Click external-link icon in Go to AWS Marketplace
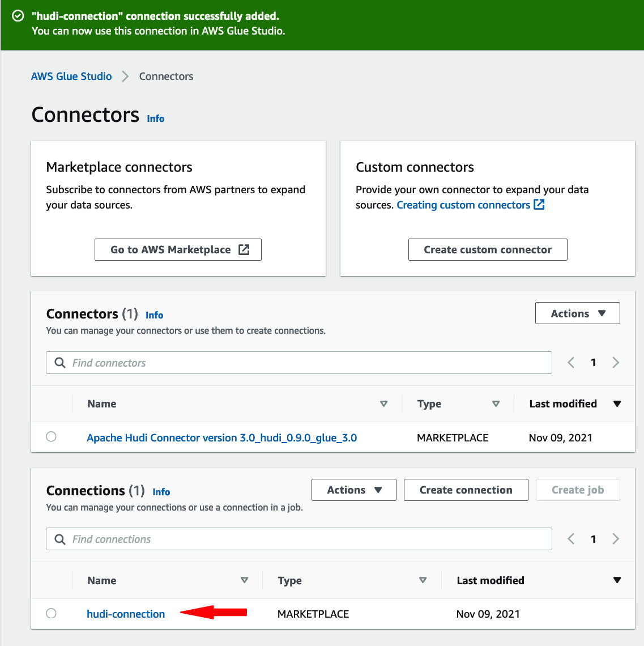Screen dimensions: 644x646 pos(244,250)
